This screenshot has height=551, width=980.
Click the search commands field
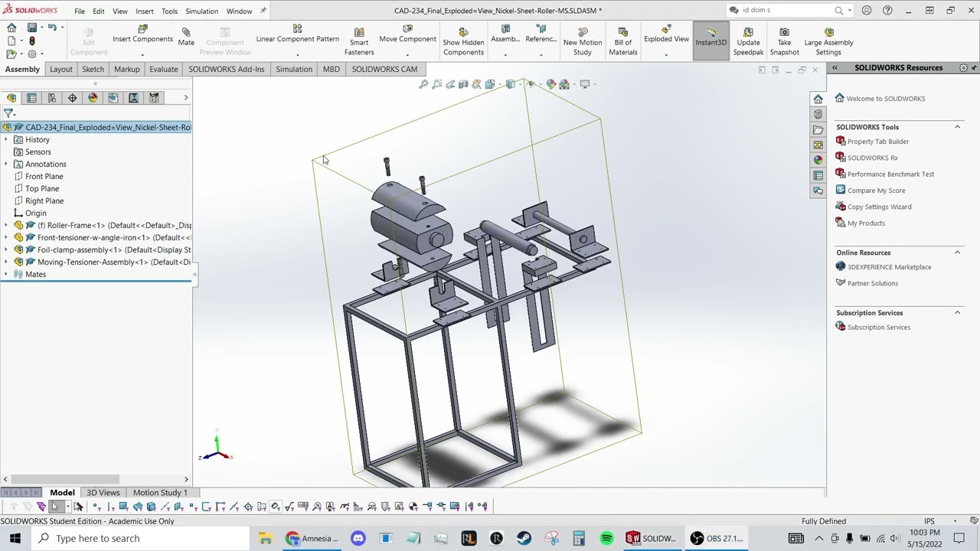pyautogui.click(x=785, y=11)
